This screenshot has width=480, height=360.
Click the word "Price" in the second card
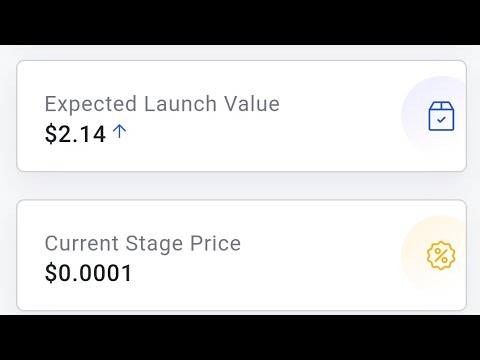click(x=215, y=243)
